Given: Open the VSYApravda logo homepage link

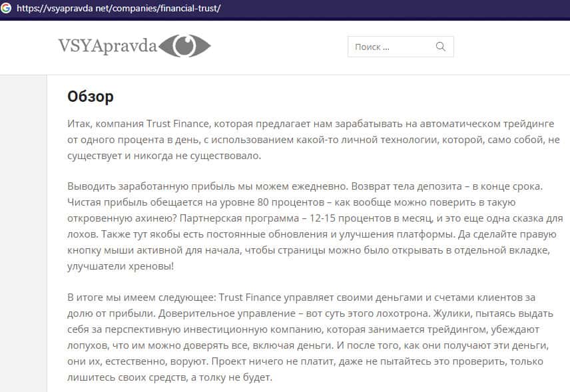Looking at the screenshot, I should point(135,46).
